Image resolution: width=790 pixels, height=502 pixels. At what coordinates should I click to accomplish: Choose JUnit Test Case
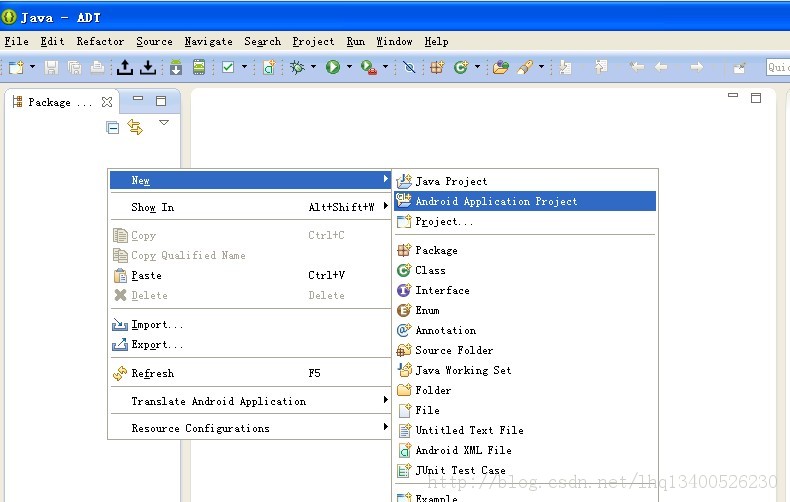[525, 470]
